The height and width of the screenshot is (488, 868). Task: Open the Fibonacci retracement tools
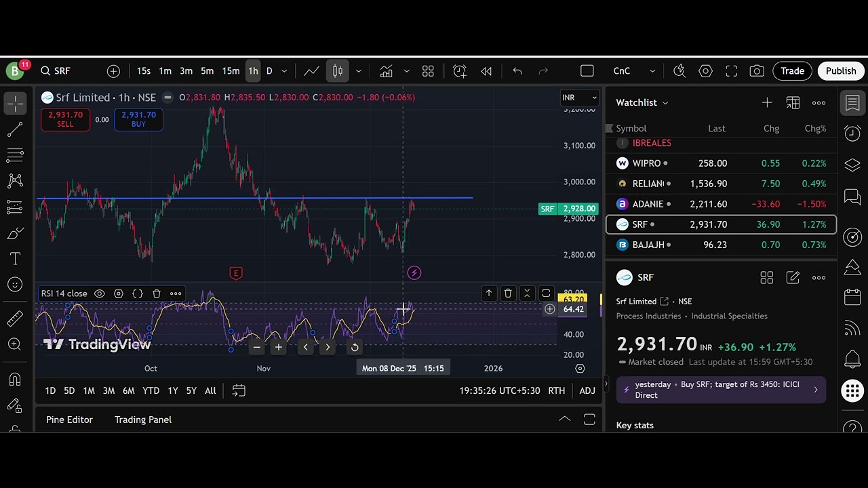coord(15,155)
